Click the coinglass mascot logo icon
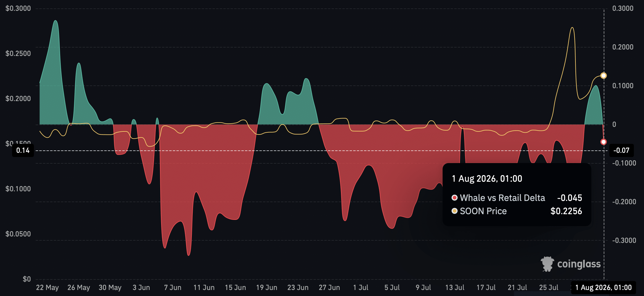Viewport: 644px width, 296px height. (x=547, y=264)
